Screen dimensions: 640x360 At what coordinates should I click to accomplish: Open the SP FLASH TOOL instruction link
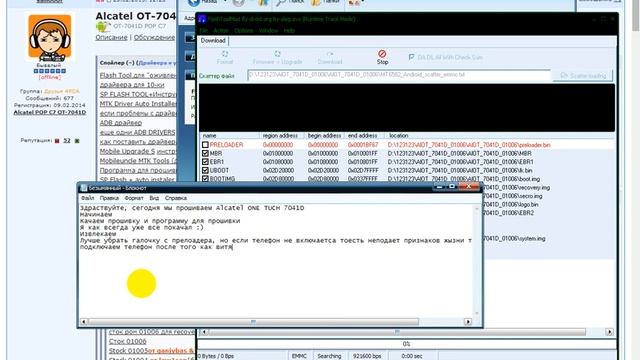point(138,94)
